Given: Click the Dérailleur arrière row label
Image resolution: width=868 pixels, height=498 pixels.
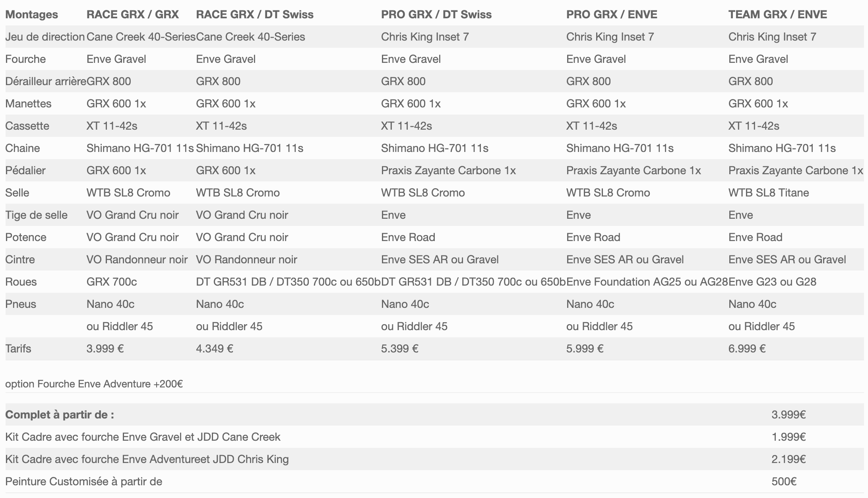Looking at the screenshot, I should pos(45,82).
